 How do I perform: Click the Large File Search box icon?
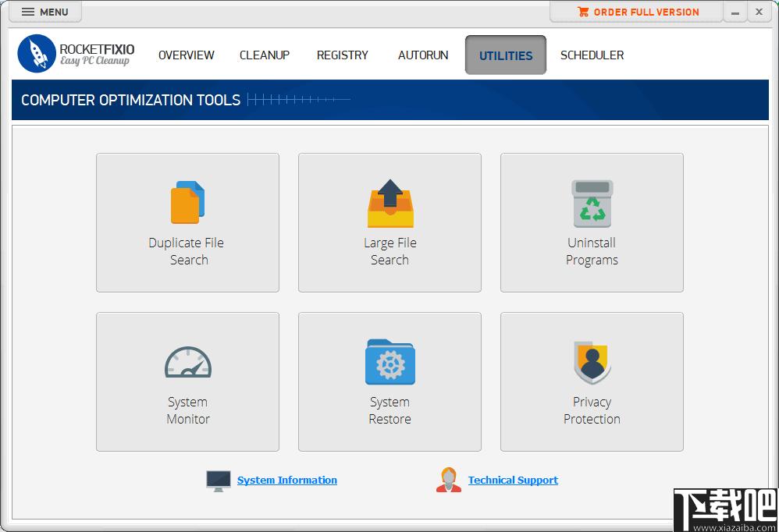[390, 203]
